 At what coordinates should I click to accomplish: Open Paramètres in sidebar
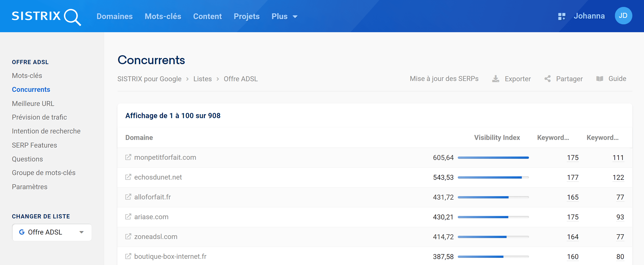(x=30, y=187)
